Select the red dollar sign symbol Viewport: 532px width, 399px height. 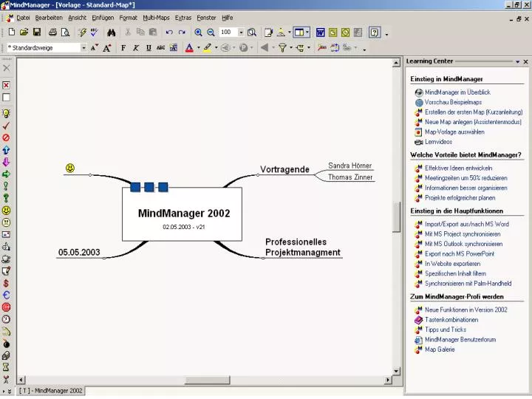pyautogui.click(x=6, y=283)
